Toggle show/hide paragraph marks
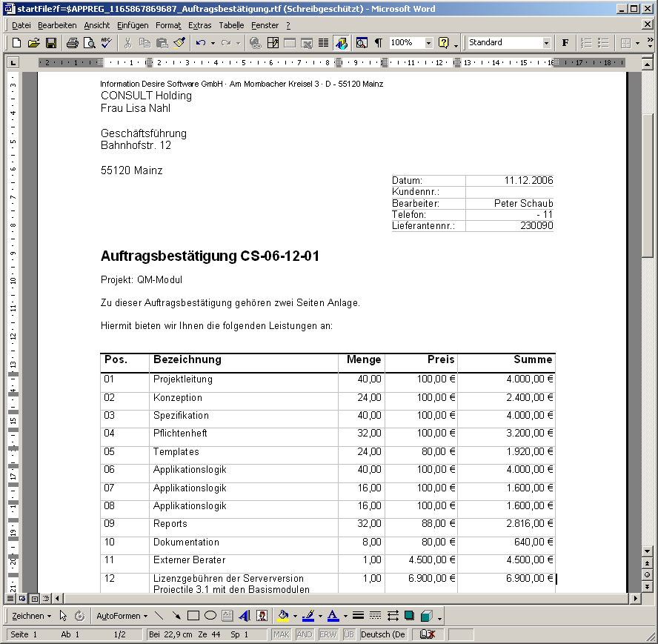Image resolution: width=658 pixels, height=644 pixels. tap(378, 43)
